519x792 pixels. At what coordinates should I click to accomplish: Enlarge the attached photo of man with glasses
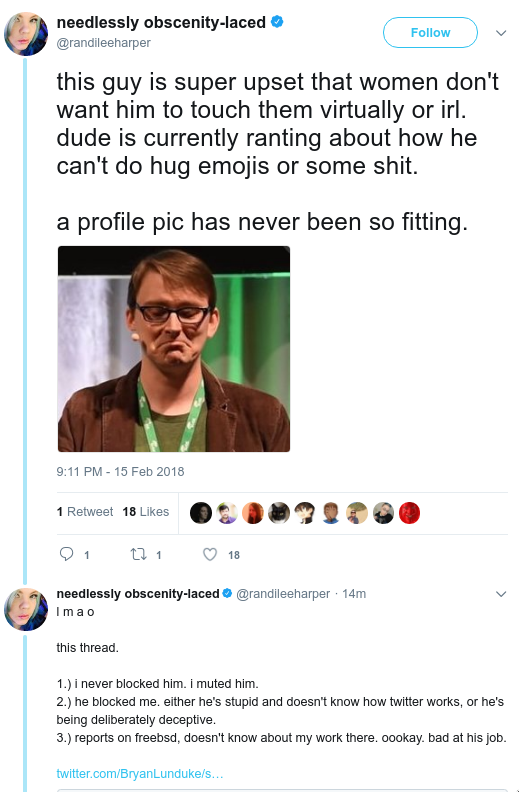click(174, 349)
